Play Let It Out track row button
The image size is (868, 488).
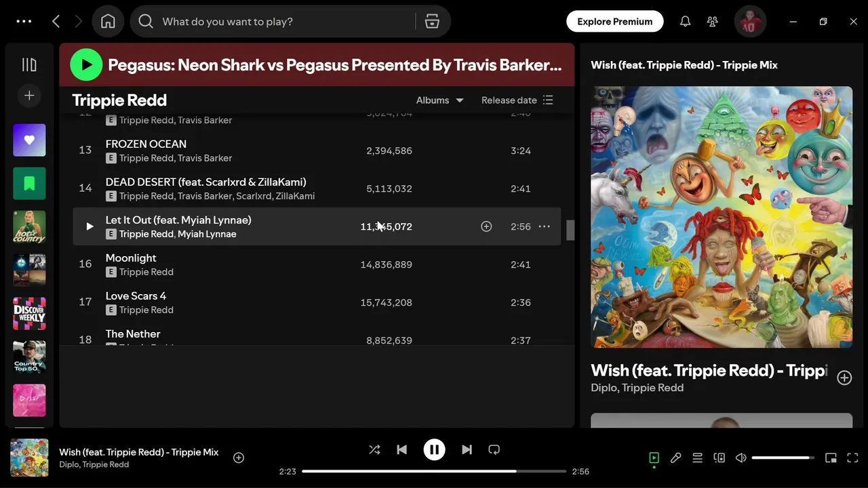(89, 226)
